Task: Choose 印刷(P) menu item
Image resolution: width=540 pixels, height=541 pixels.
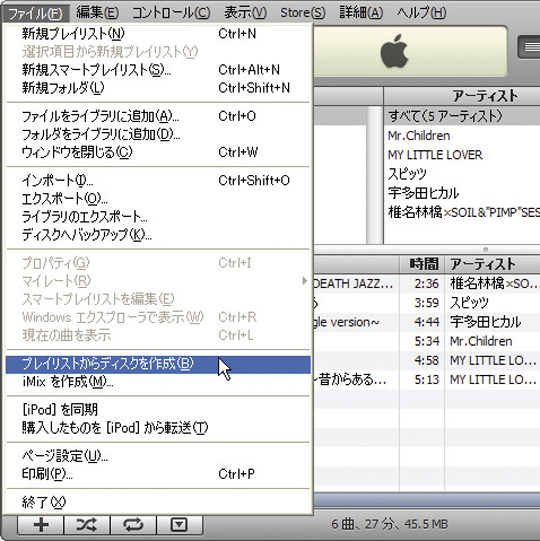Action: pos(158,474)
